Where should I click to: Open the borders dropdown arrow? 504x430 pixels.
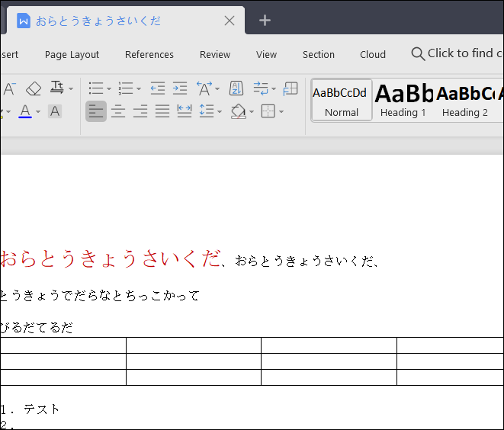point(281,112)
